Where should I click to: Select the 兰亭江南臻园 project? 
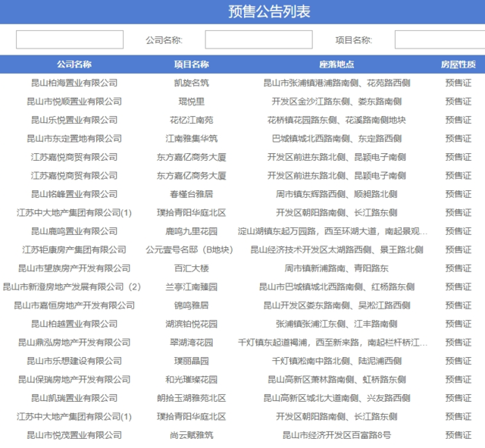pos(192,287)
